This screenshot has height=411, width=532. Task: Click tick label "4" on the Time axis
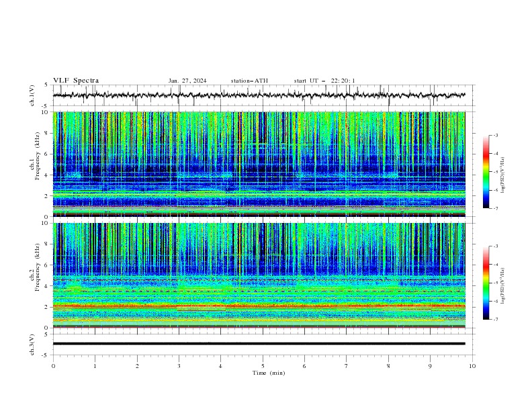pos(220,366)
